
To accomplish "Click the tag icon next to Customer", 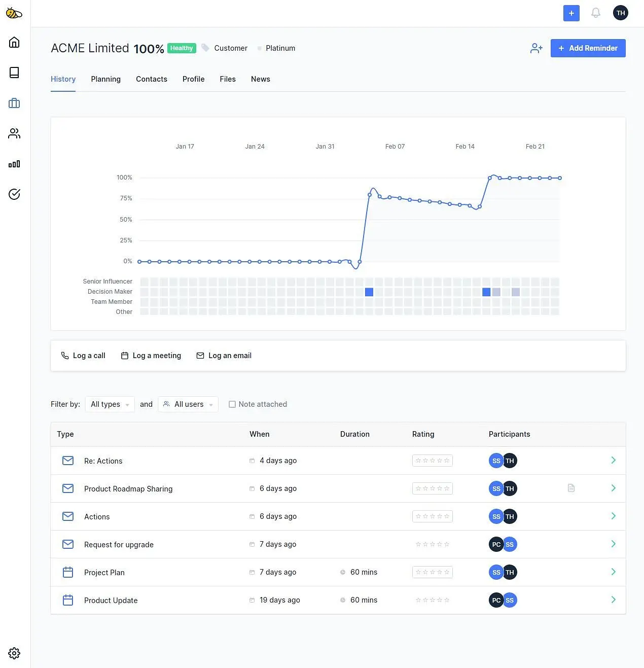I will [205, 48].
